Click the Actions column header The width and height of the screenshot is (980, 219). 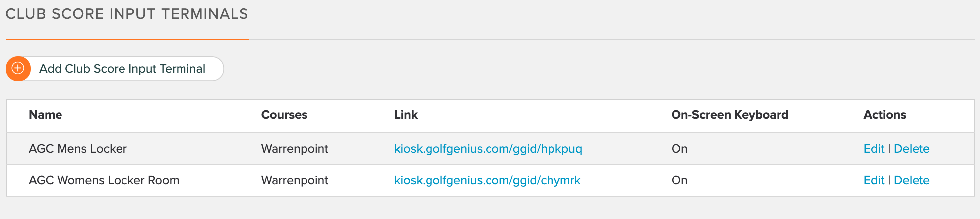tap(885, 115)
